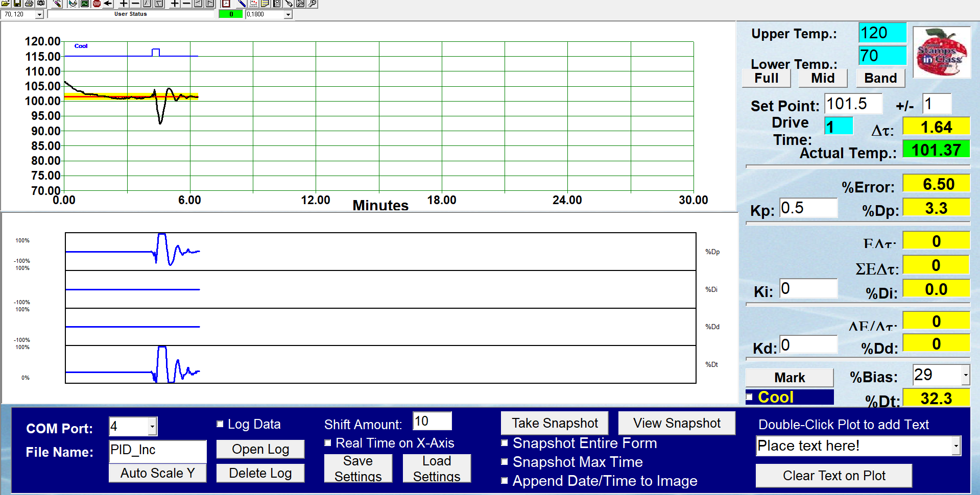
Task: Check Snapshot Entire Form option
Action: [x=505, y=442]
